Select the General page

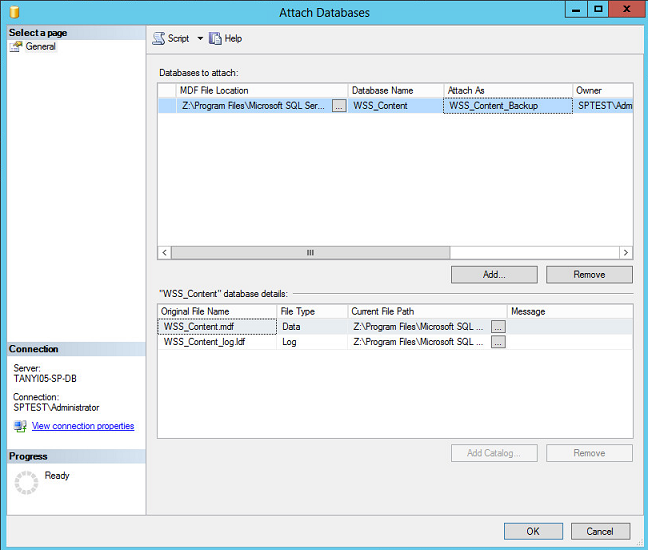40,46
